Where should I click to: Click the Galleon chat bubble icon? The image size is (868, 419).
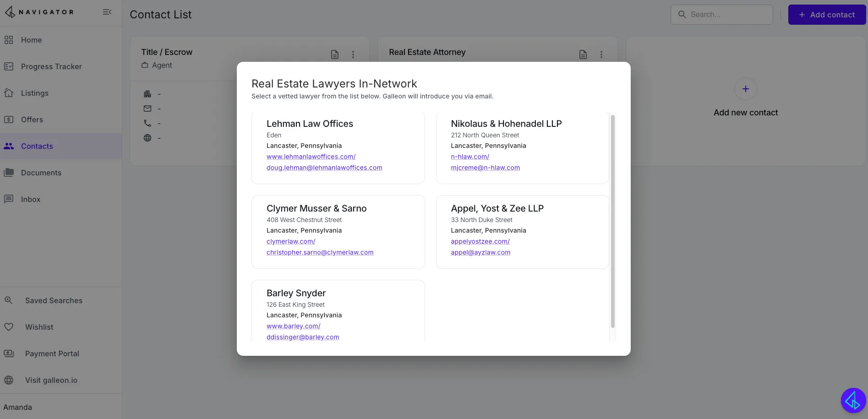coord(853,401)
